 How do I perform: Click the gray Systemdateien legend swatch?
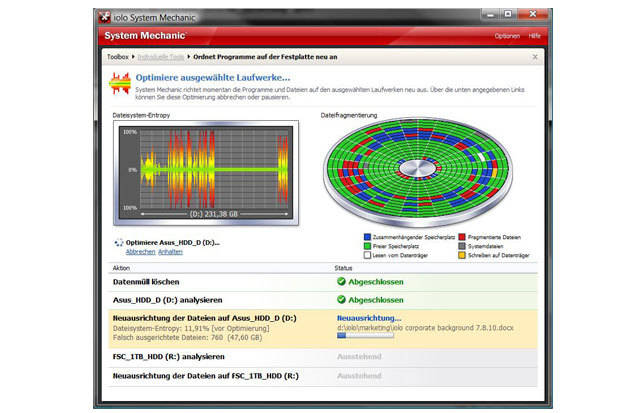(x=462, y=246)
